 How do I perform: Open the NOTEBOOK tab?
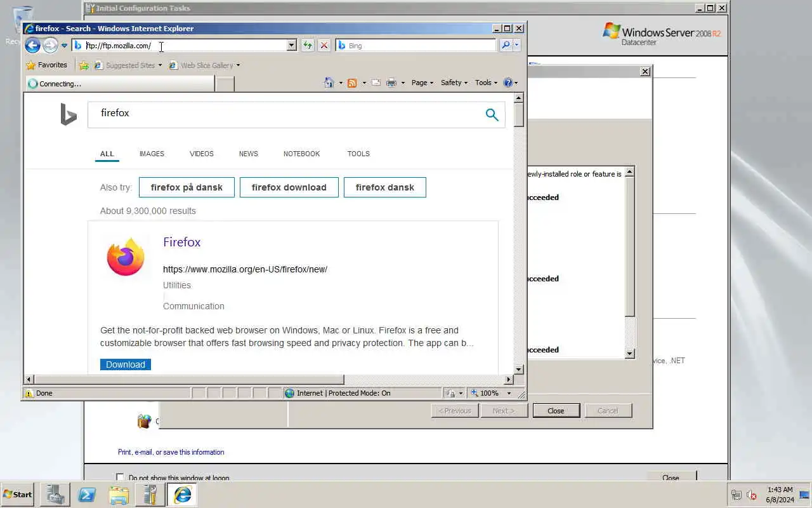[x=302, y=154]
